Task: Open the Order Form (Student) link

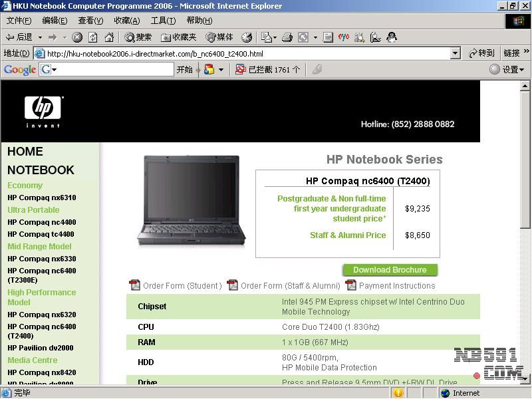Action: [x=182, y=286]
